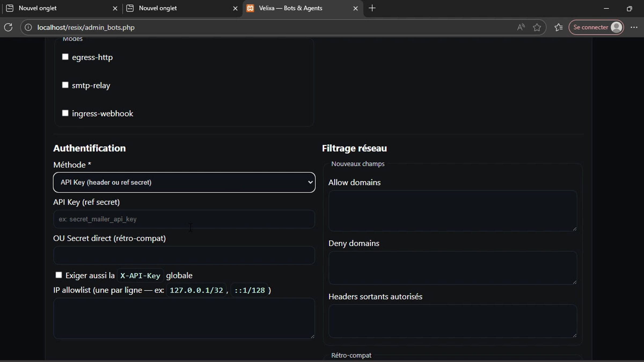Expand the Méthode authentication dropdown
Viewport: 644px width, 362px height.
click(184, 182)
